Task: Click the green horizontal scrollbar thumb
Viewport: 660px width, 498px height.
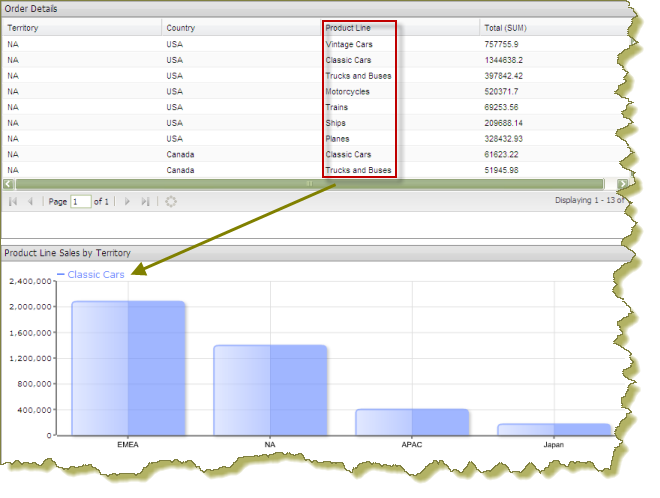Action: point(310,184)
